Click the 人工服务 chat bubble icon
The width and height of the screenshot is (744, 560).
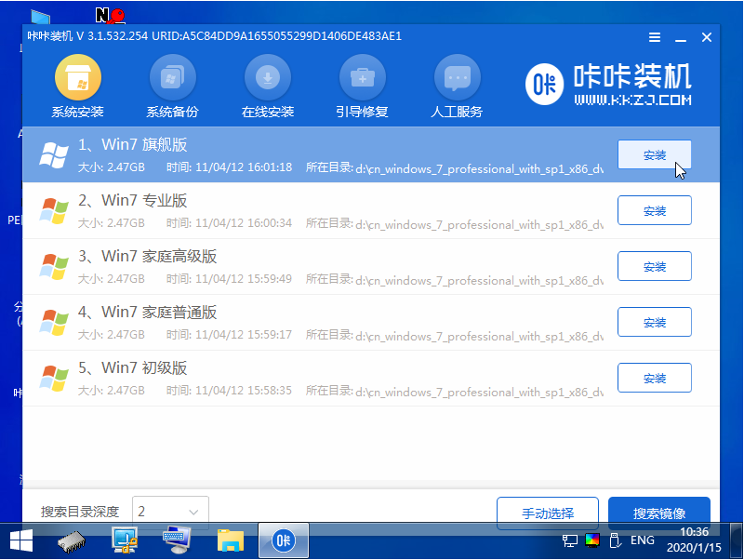coord(457,78)
